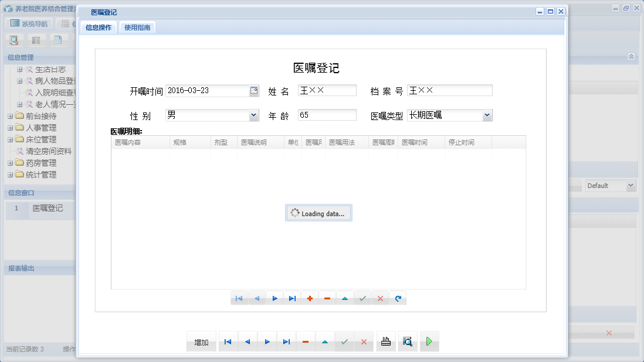Click search icon in main window toolbar
The height and width of the screenshot is (362, 644).
tap(14, 40)
